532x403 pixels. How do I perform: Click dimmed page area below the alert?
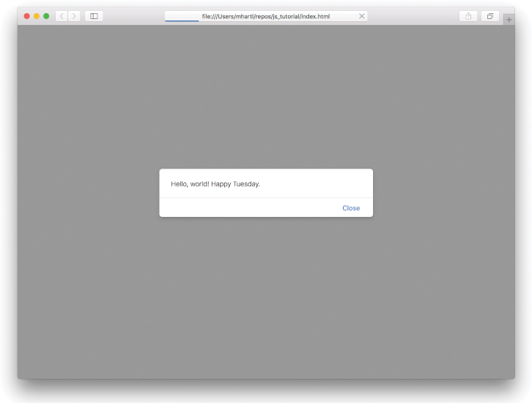[x=265, y=293]
